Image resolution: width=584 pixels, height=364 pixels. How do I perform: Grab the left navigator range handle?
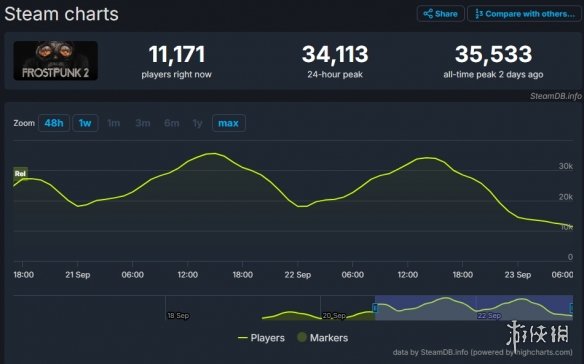tap(375, 308)
